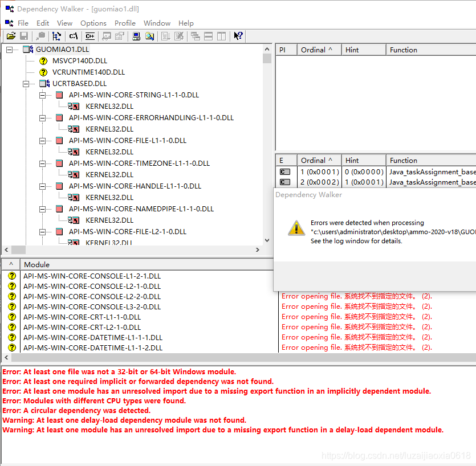Open the File menu
The width and height of the screenshot is (476, 466).
(23, 23)
